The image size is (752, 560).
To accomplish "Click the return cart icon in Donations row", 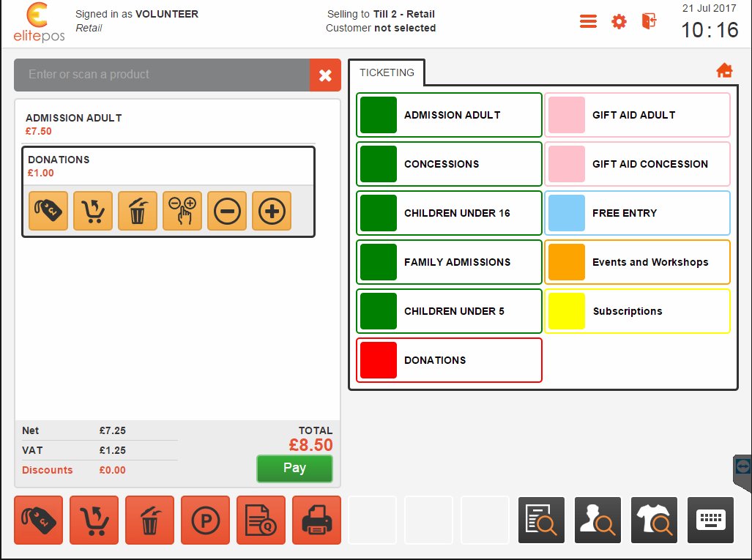I will [x=93, y=211].
